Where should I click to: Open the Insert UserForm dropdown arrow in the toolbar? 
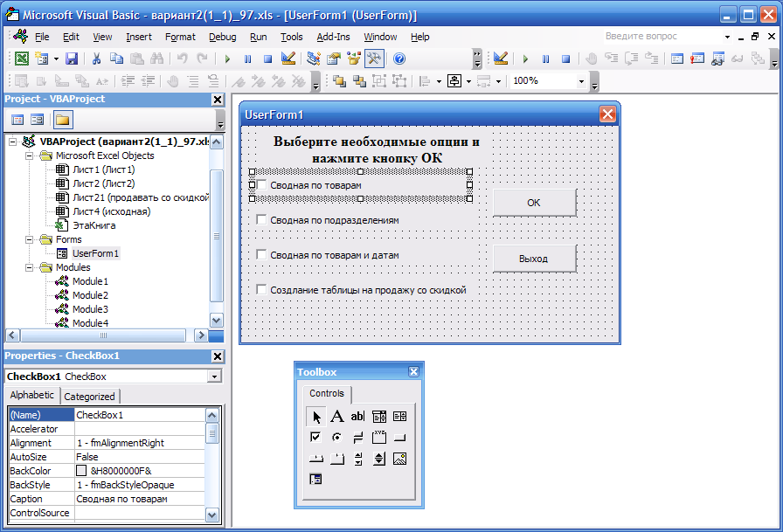tap(56, 59)
